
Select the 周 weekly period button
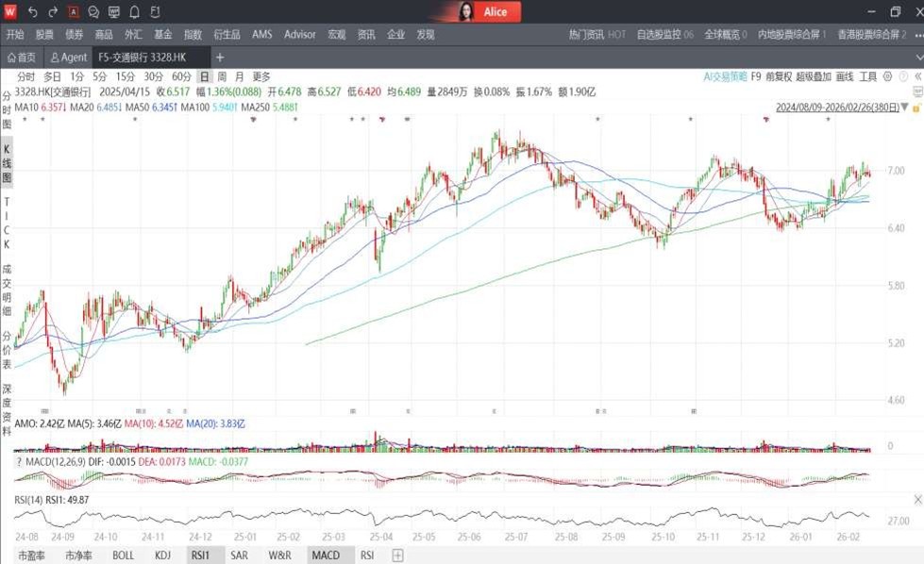222,76
